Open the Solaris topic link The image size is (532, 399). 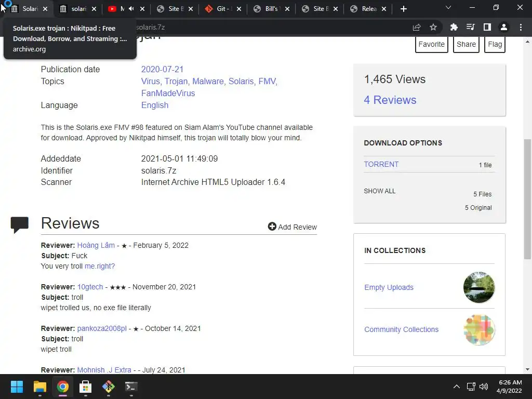(x=241, y=82)
